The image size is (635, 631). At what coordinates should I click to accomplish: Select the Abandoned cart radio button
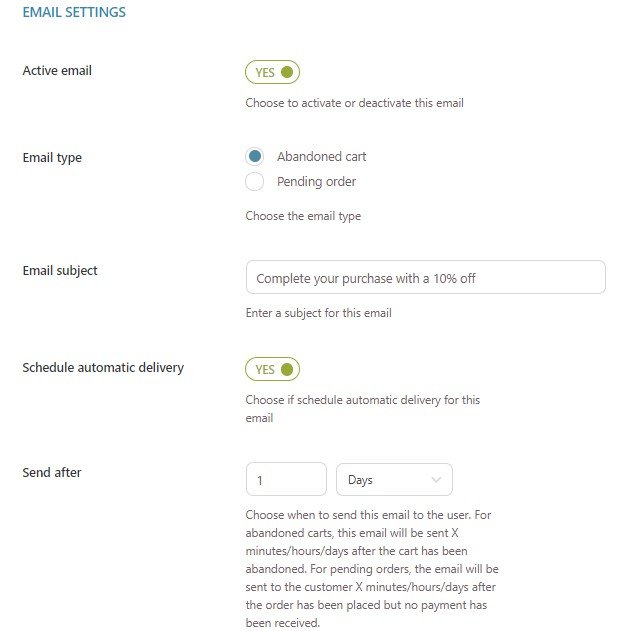pyautogui.click(x=255, y=156)
